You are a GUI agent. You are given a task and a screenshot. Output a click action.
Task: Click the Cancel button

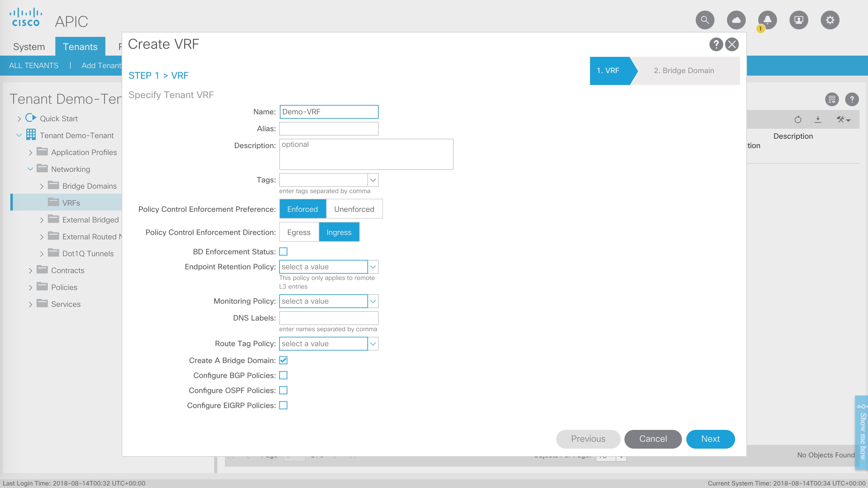pyautogui.click(x=653, y=439)
